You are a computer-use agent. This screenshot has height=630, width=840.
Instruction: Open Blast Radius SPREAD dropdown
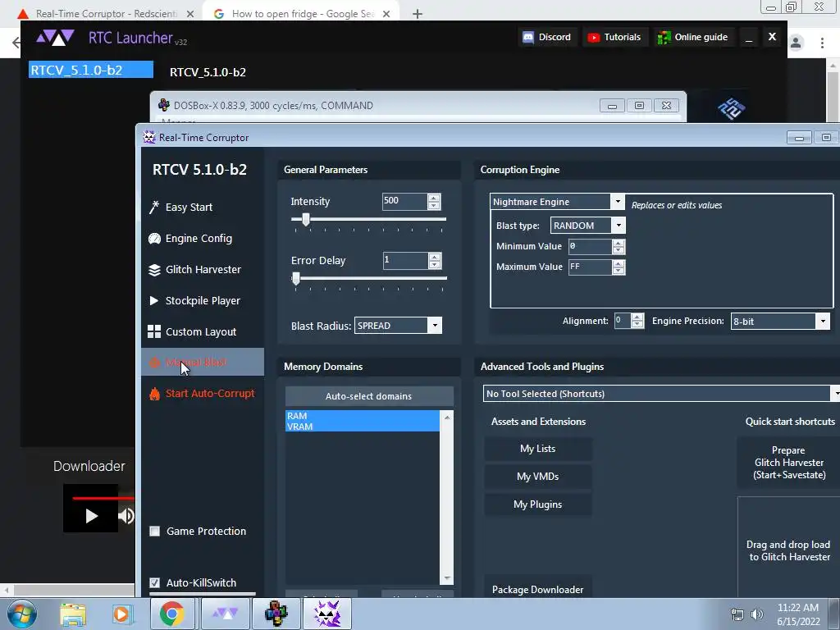coord(435,326)
